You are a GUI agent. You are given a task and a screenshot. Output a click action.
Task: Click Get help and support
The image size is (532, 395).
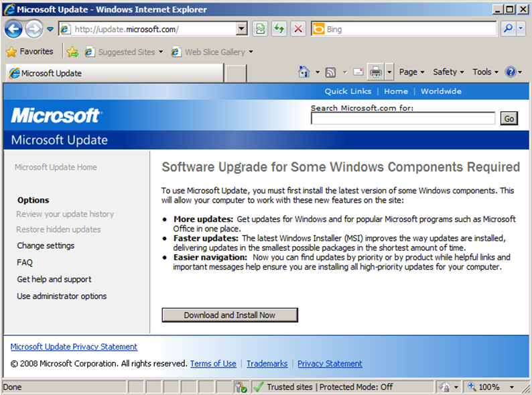tap(54, 279)
